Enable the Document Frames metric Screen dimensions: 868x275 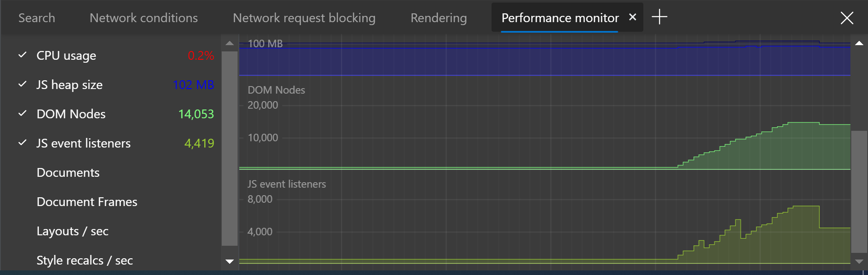(x=87, y=201)
